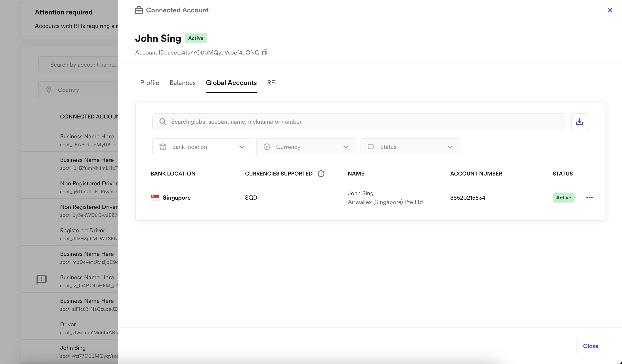Close the panel with the X icon

click(x=610, y=10)
